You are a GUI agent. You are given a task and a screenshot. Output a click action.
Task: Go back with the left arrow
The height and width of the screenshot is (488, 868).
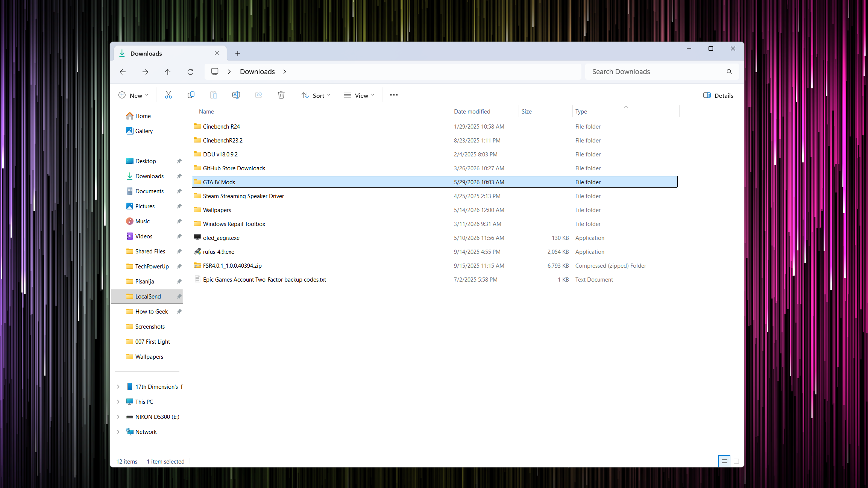[123, 72]
